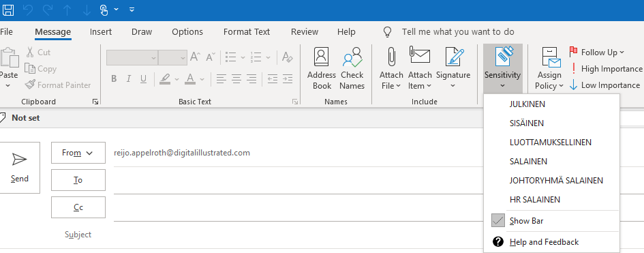The height and width of the screenshot is (253, 644).
Task: Open Attach File menu
Action: tap(391, 69)
